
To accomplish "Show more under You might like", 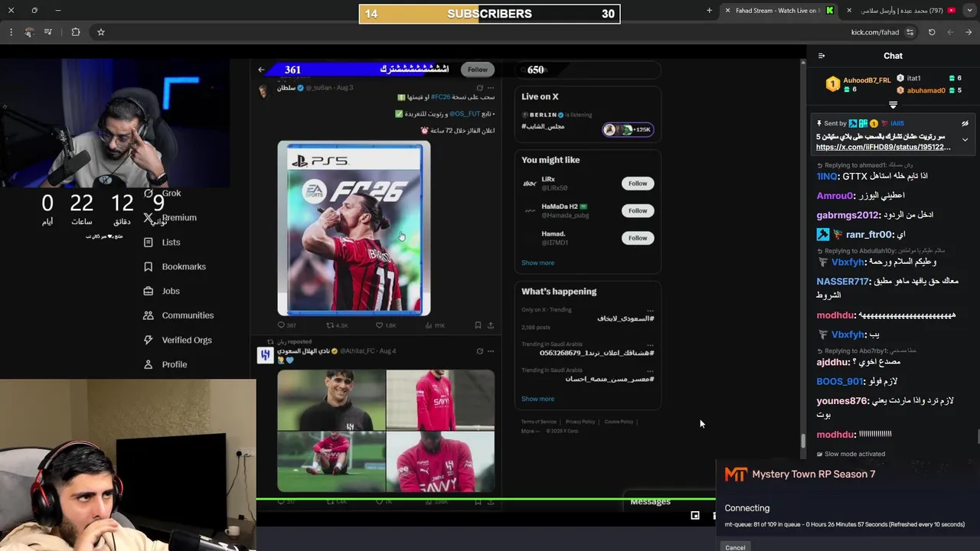I will click(x=537, y=262).
